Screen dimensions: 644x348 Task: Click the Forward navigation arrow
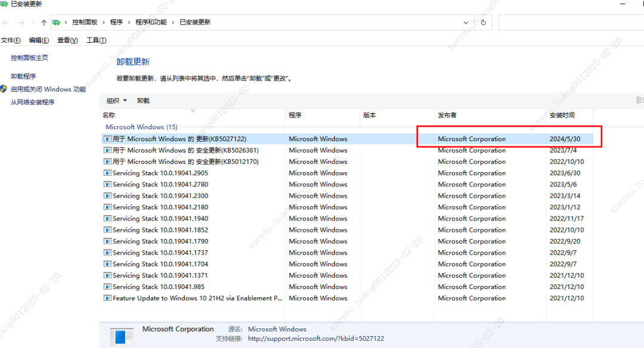click(21, 23)
